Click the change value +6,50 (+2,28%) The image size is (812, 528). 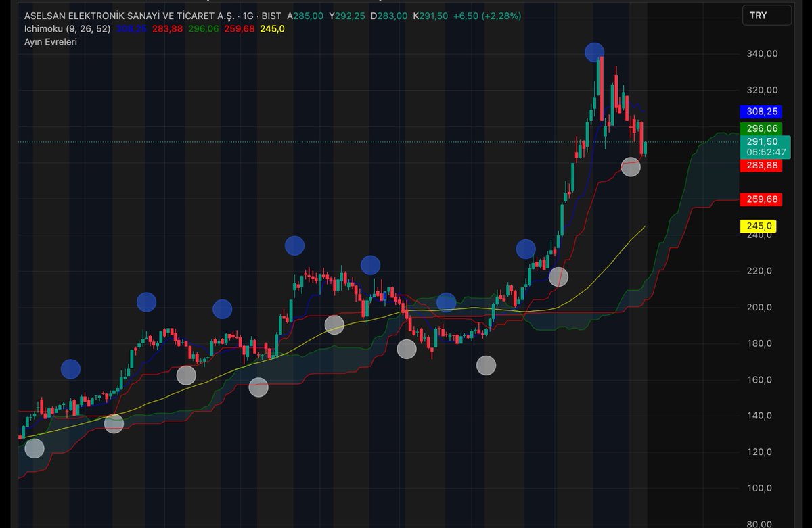pos(487,16)
